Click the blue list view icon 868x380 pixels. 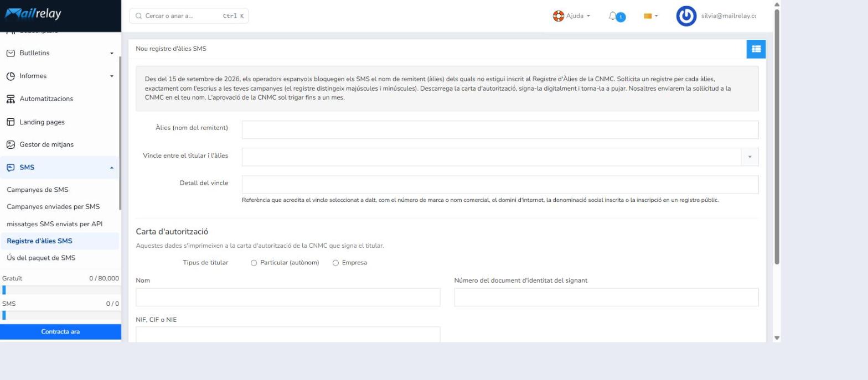click(756, 49)
